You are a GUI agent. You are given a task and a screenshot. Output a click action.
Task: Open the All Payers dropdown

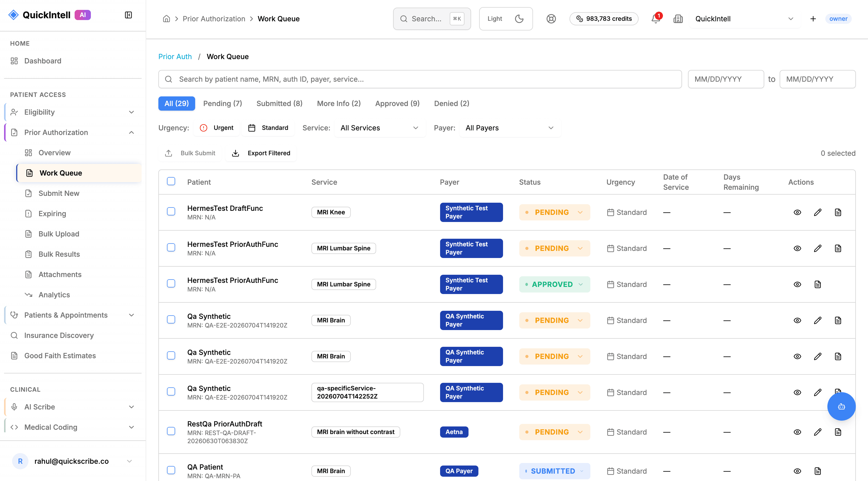tap(510, 128)
